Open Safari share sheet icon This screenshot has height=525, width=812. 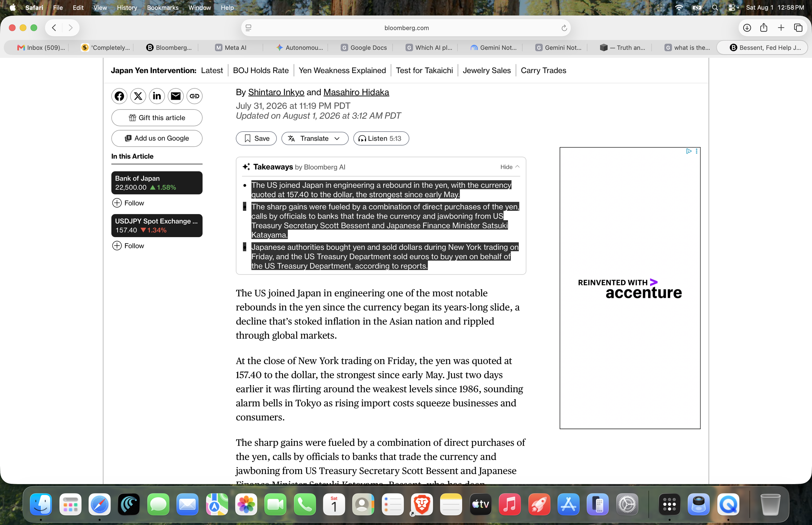point(764,28)
